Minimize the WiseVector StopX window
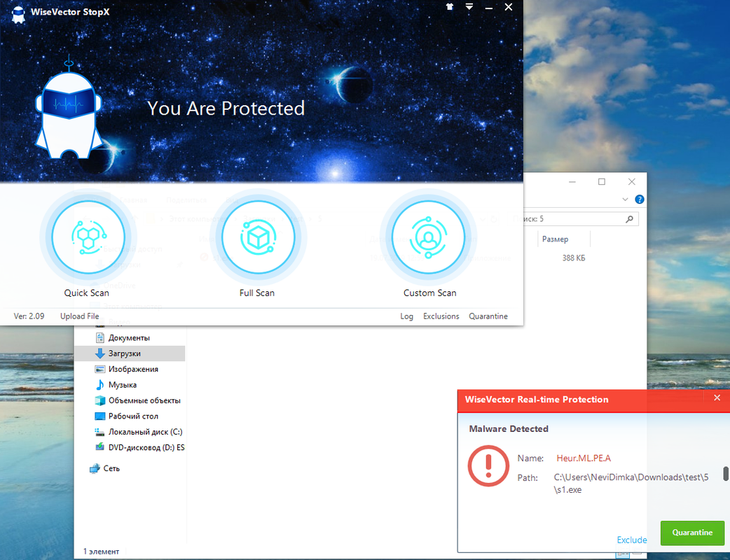 (x=489, y=8)
